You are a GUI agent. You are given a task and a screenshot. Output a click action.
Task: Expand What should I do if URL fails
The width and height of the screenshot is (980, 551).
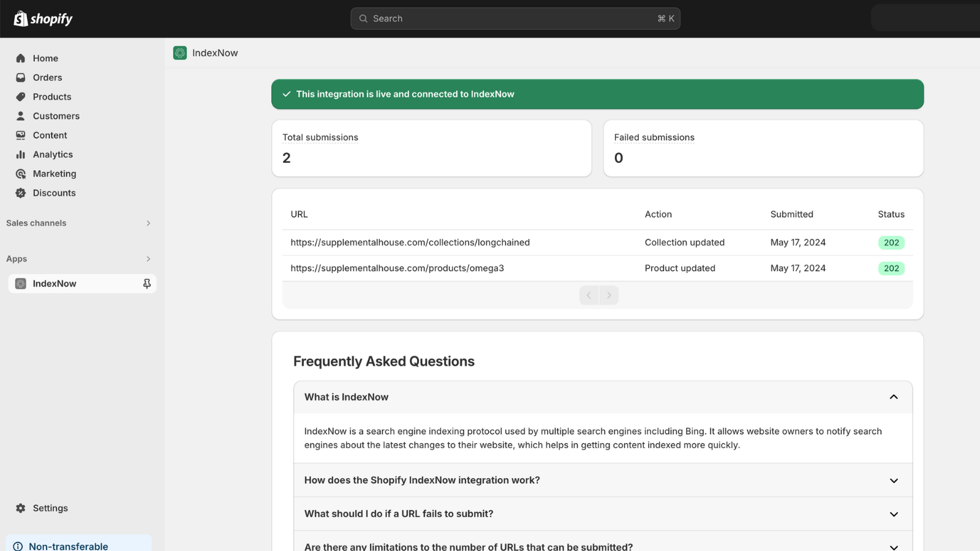[x=894, y=514]
